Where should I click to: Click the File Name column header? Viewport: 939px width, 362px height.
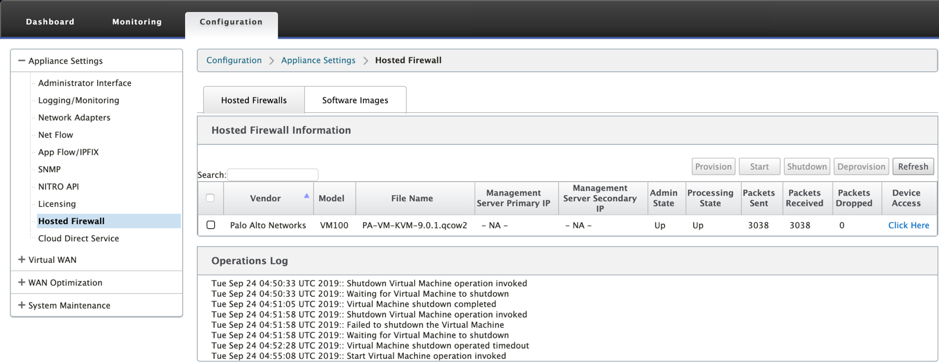[x=414, y=198]
